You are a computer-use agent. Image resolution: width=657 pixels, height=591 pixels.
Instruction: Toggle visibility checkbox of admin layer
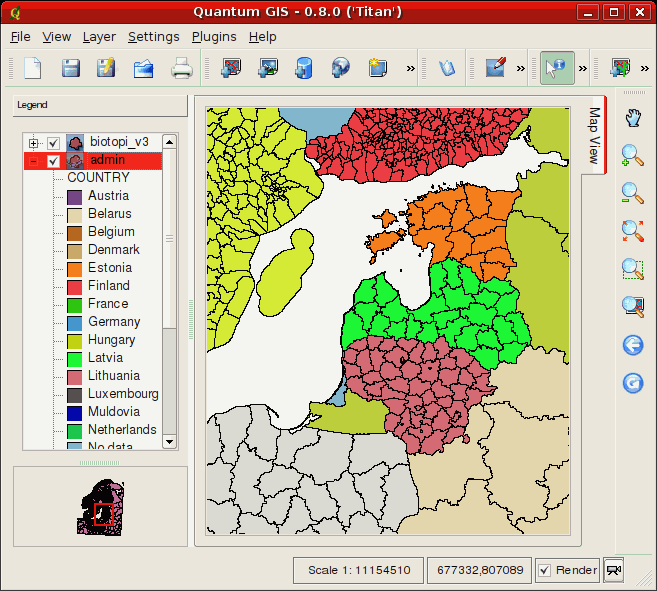53,161
